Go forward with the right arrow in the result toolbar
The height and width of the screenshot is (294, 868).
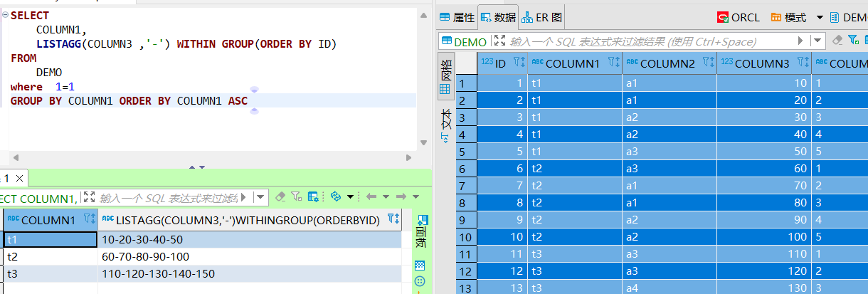point(401,196)
